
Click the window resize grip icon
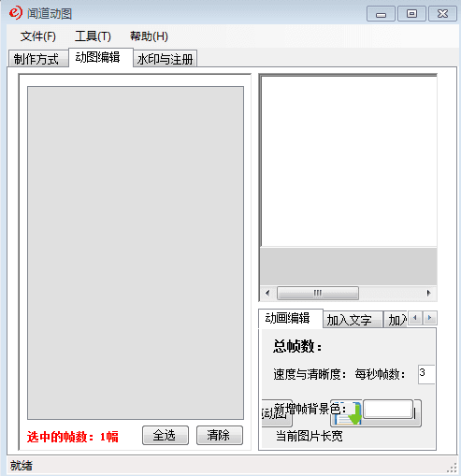(453, 469)
